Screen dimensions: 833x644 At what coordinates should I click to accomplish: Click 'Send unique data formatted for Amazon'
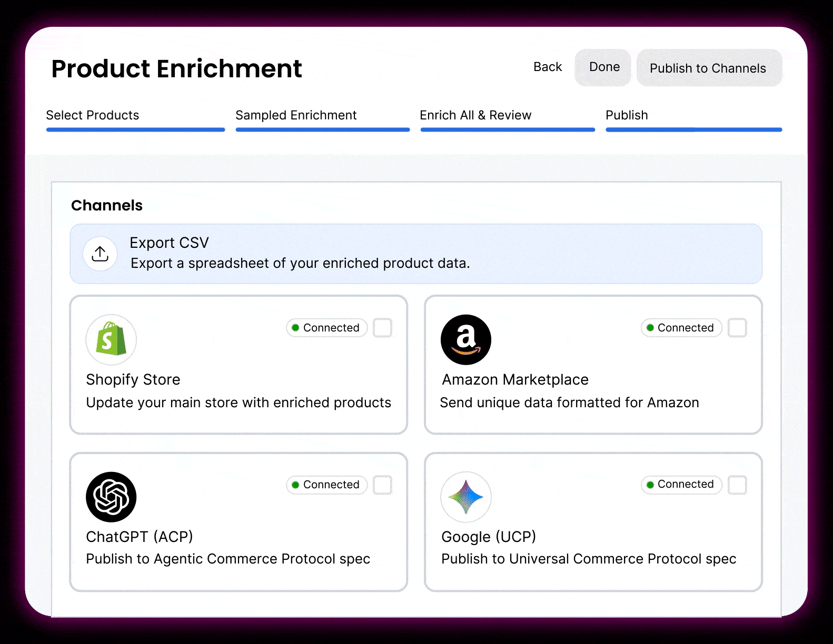(569, 402)
